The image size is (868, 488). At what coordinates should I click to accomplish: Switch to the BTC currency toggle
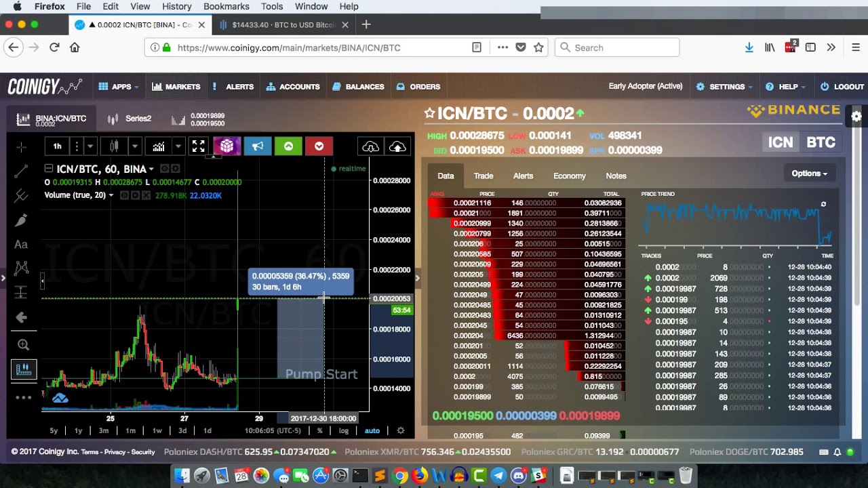821,142
